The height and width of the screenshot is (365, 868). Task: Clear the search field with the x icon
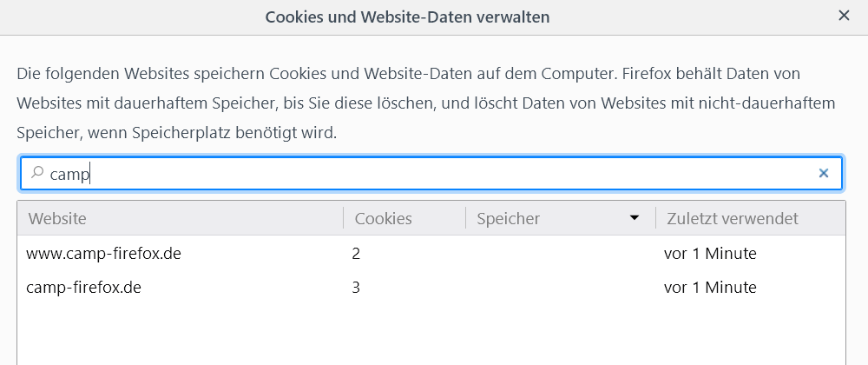[x=824, y=174]
